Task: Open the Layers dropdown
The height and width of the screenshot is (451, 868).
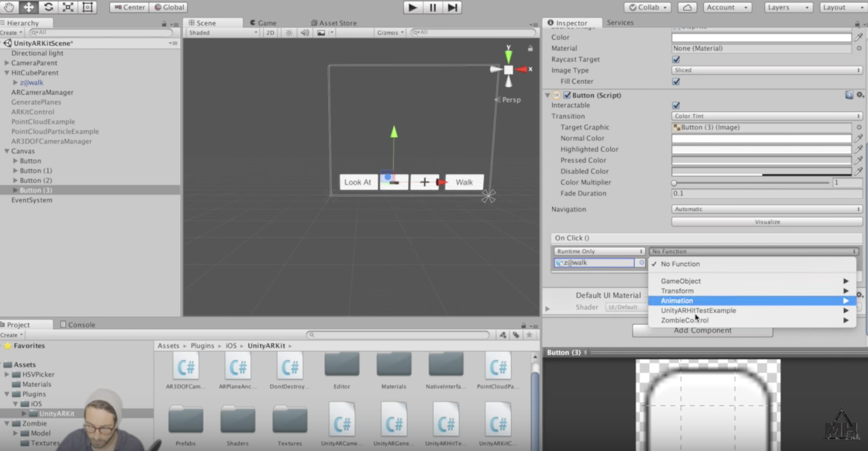Action: pos(788,7)
